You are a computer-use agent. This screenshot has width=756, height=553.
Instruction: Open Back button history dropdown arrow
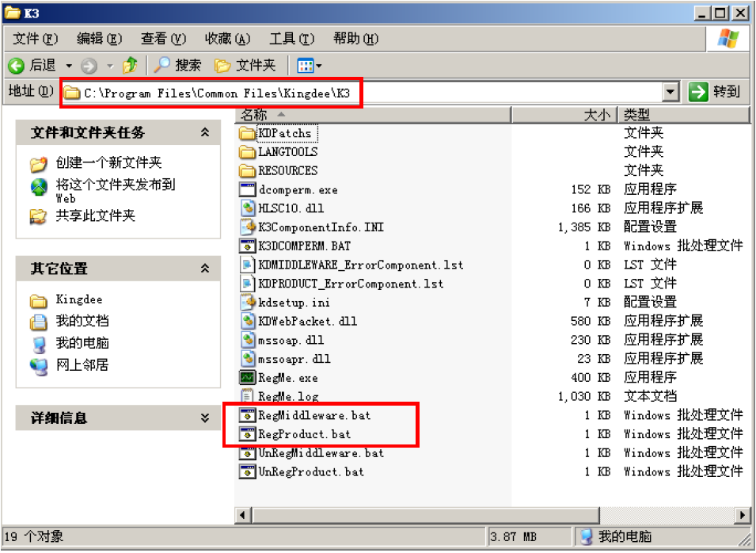pyautogui.click(x=69, y=66)
